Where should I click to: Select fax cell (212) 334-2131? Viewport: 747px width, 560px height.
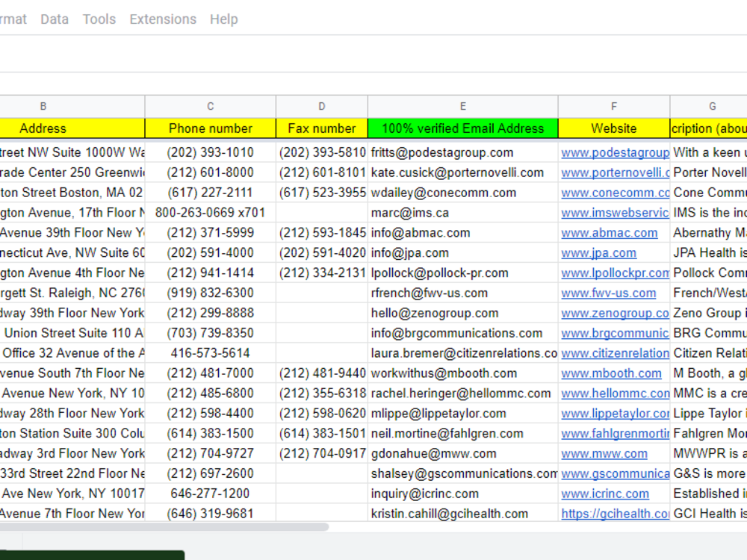click(321, 273)
